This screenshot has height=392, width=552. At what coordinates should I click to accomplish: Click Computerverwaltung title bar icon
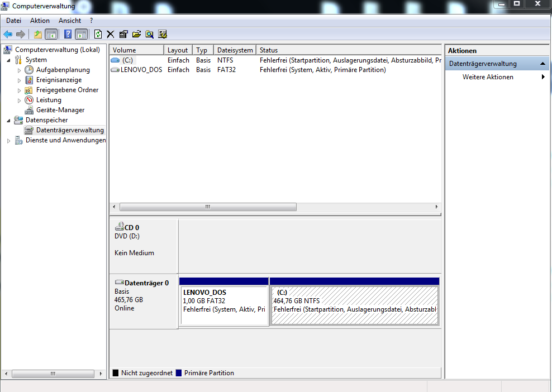[5, 6]
